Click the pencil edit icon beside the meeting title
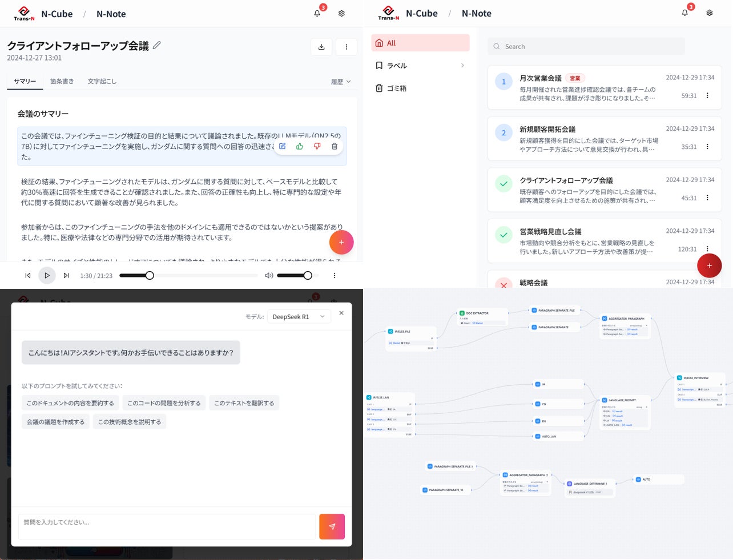The width and height of the screenshot is (733, 560). tap(156, 45)
